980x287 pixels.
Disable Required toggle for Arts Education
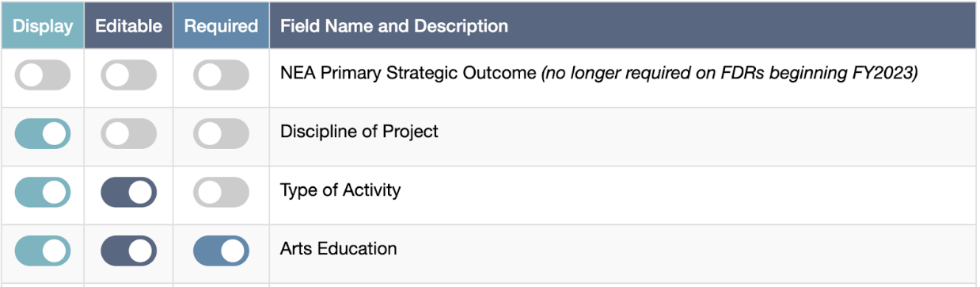(222, 251)
